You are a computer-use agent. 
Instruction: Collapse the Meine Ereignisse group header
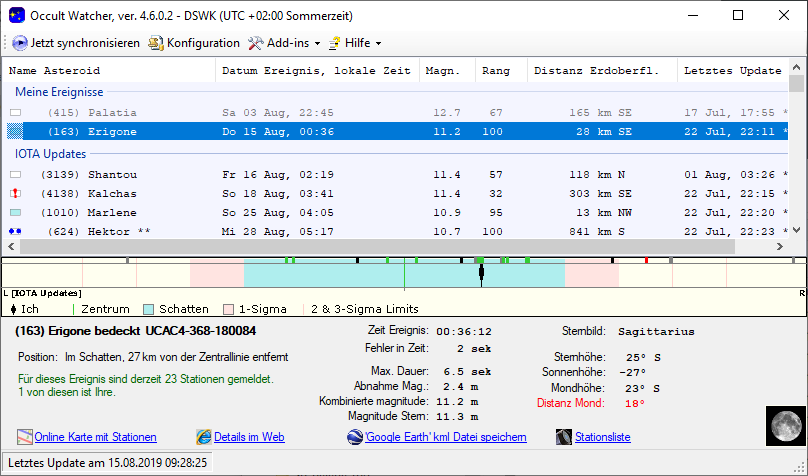[59, 92]
